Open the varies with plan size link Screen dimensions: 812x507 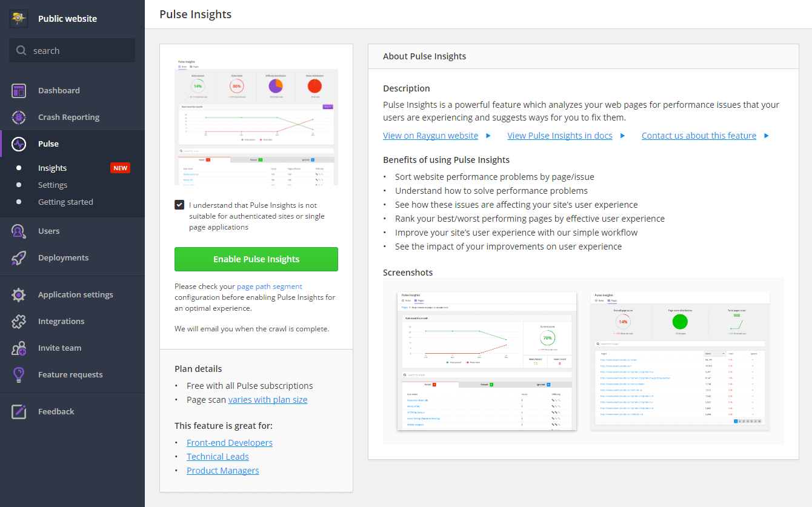[268, 399]
